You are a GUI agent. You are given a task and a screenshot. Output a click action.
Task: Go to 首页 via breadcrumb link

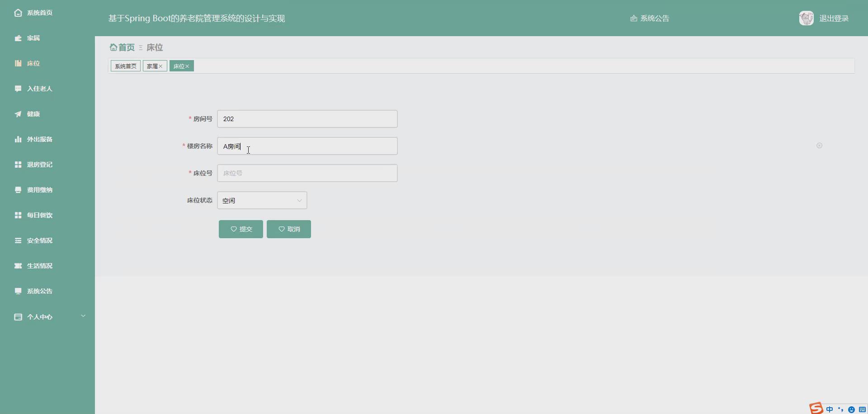pyautogui.click(x=127, y=47)
